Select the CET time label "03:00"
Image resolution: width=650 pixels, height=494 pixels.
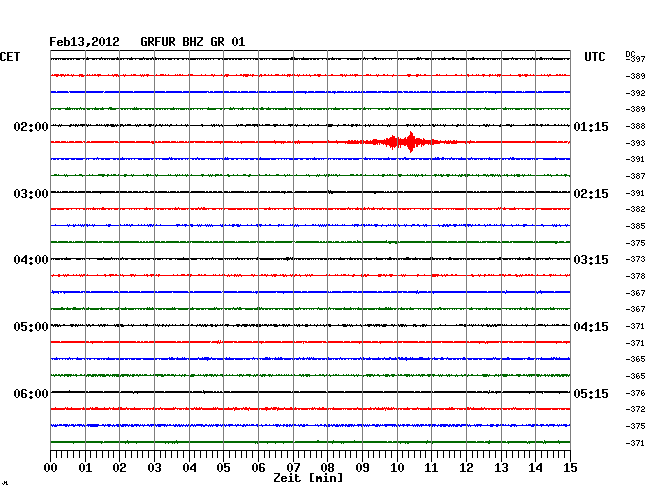[x=31, y=194]
